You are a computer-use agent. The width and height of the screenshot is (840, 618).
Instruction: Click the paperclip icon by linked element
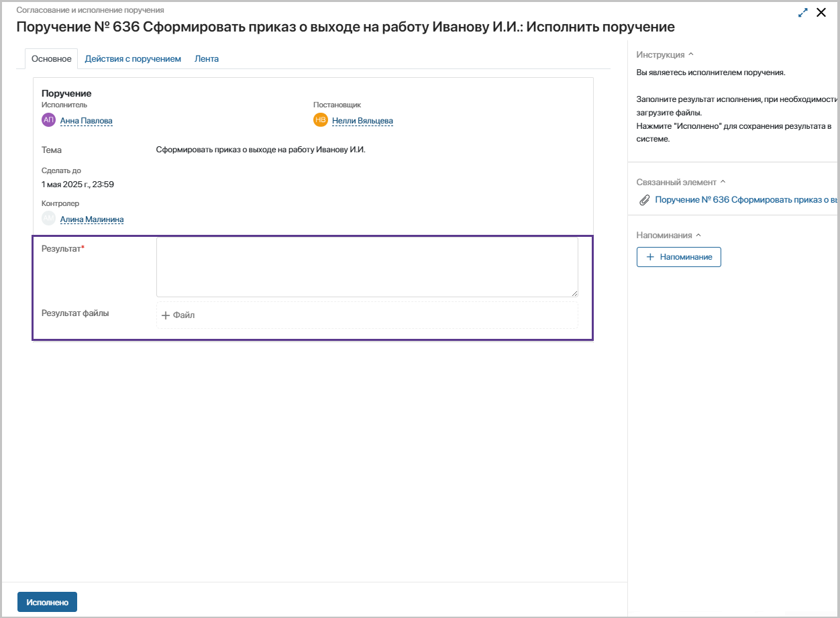(644, 200)
